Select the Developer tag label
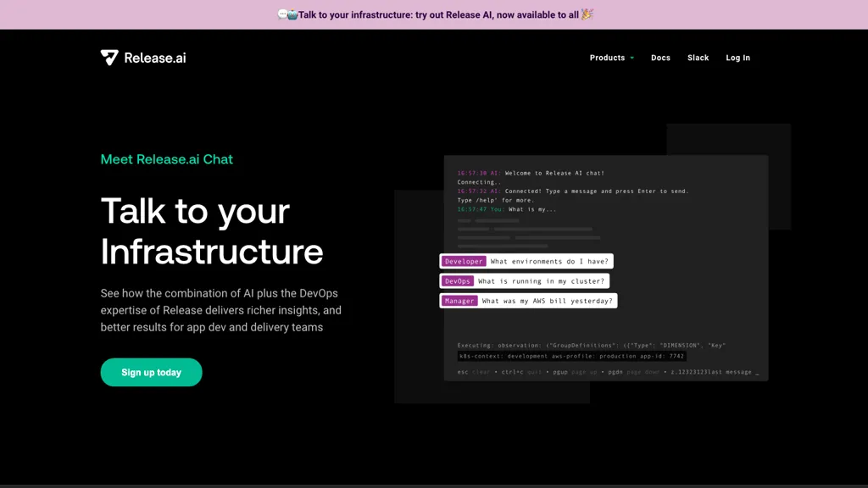This screenshot has width=868, height=488. tap(464, 261)
